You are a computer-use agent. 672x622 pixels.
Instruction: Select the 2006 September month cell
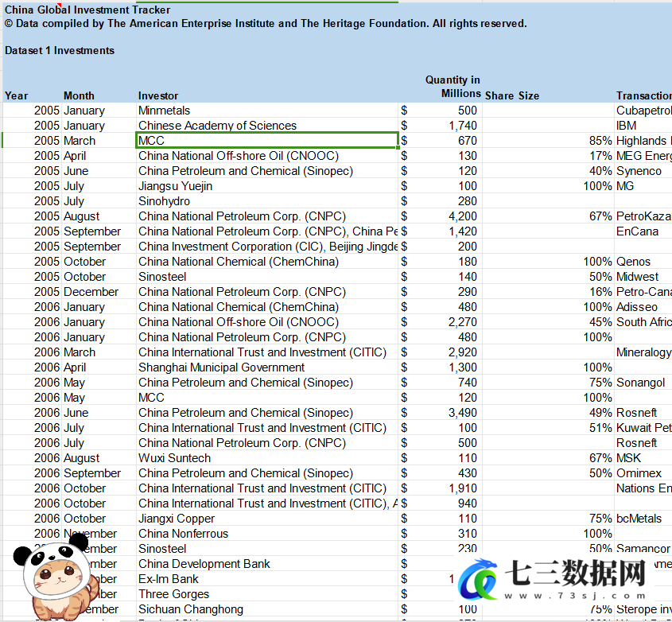coord(99,473)
